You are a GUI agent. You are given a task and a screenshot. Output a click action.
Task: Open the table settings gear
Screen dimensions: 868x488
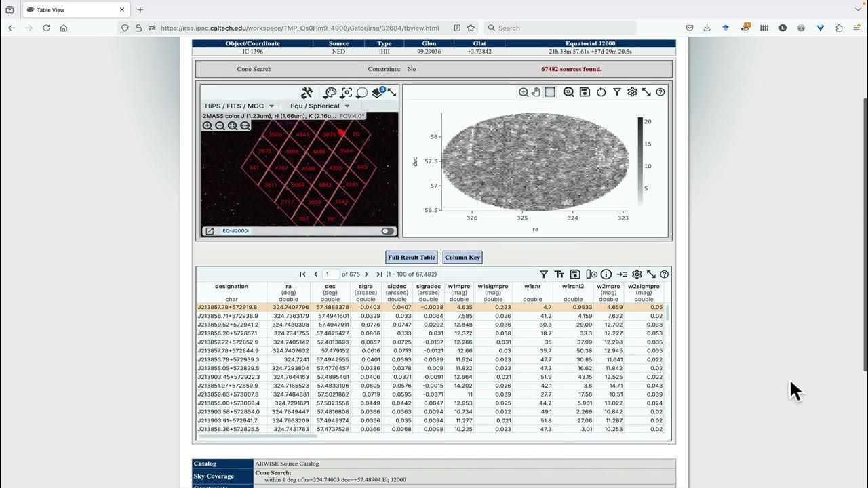[637, 274]
